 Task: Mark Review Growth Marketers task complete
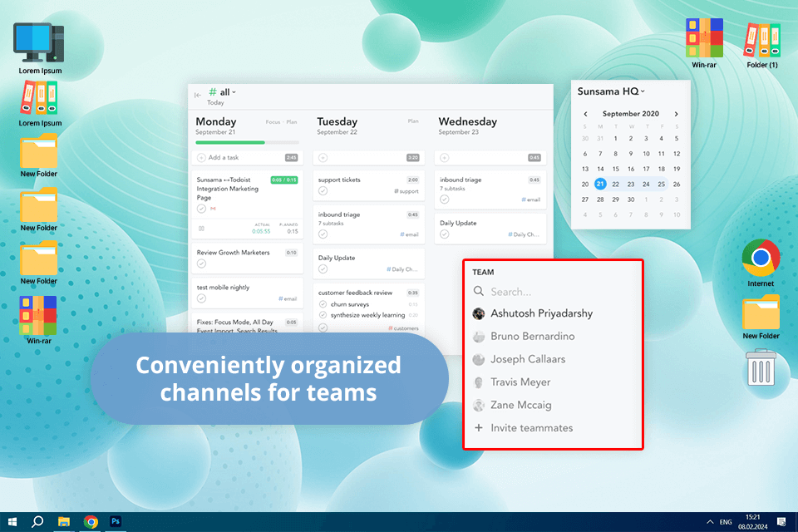coord(201,264)
